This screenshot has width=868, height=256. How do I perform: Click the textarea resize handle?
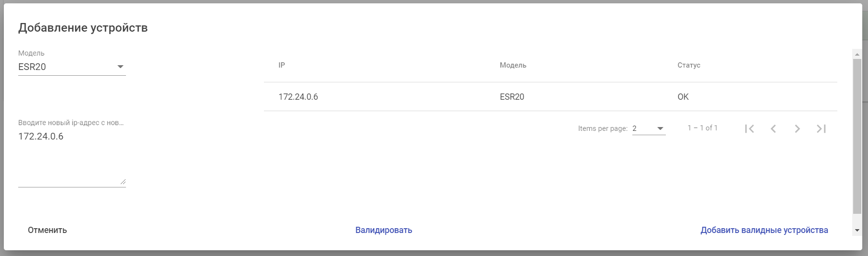[123, 182]
